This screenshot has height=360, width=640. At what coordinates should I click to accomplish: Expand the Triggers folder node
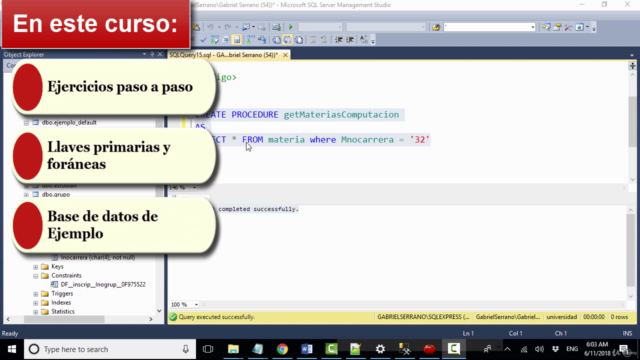coord(36,293)
